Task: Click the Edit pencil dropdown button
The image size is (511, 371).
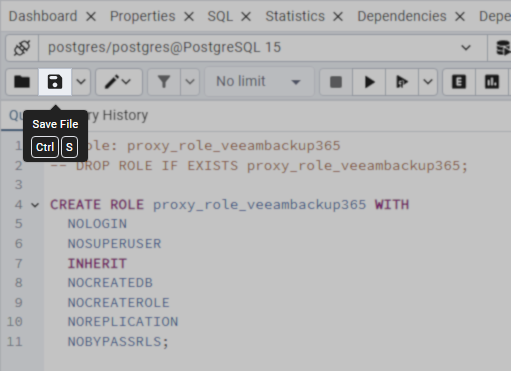Action: [x=119, y=82]
